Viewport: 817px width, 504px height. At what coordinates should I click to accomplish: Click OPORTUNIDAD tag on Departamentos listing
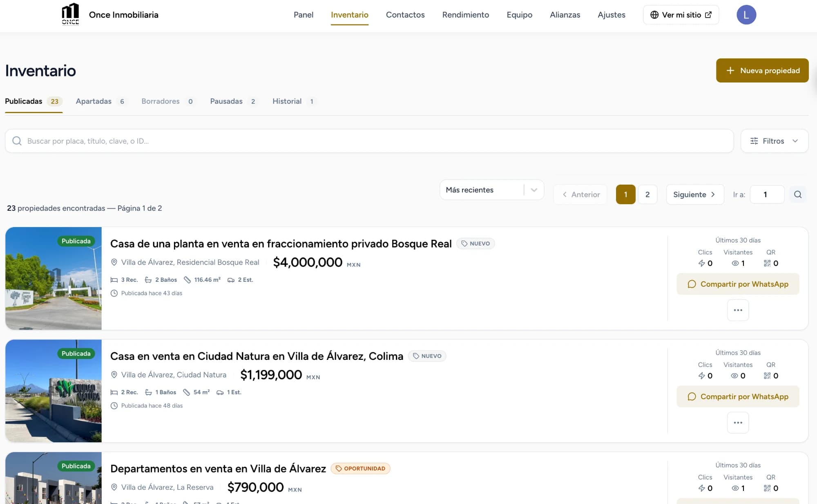[x=360, y=468]
